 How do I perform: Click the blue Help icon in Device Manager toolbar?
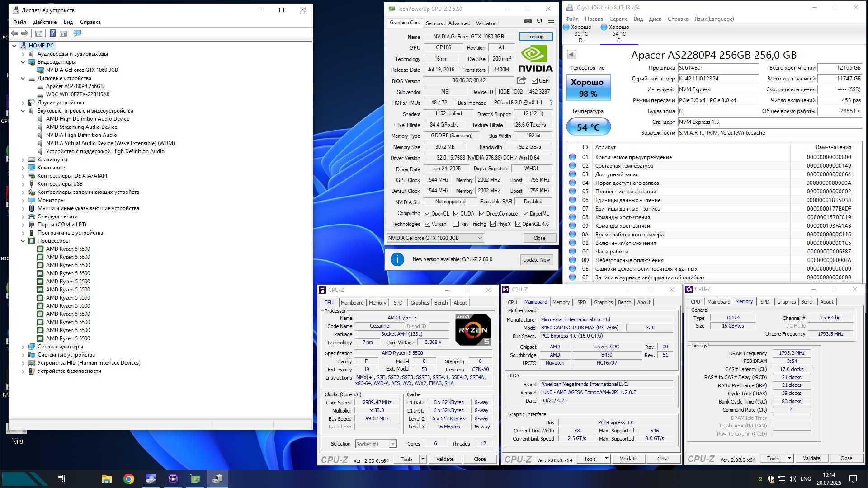52,33
